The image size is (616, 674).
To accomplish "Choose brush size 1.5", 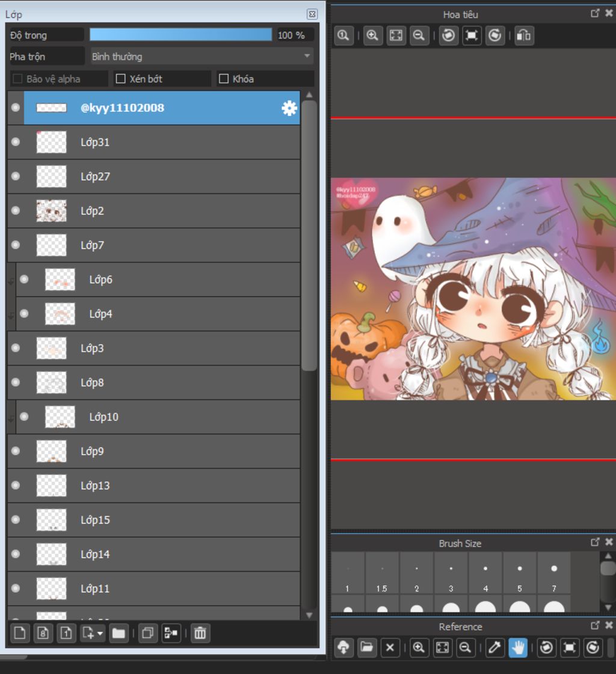I will (x=382, y=573).
